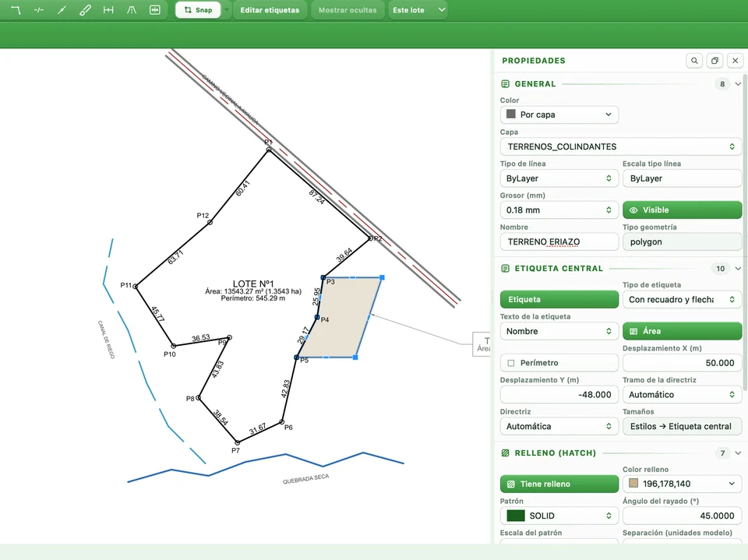Close the Propiedades panel
Image resolution: width=748 pixels, height=560 pixels.
(735, 61)
